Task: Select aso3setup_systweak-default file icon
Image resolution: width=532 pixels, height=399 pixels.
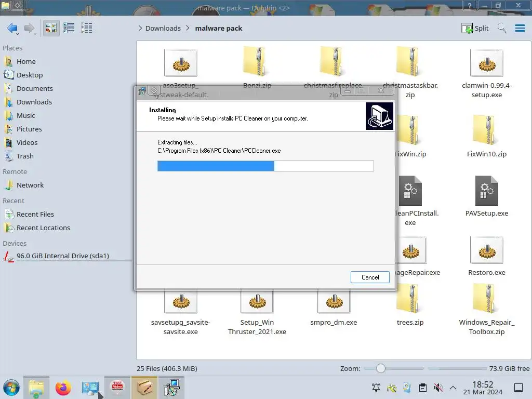Action: click(x=180, y=63)
